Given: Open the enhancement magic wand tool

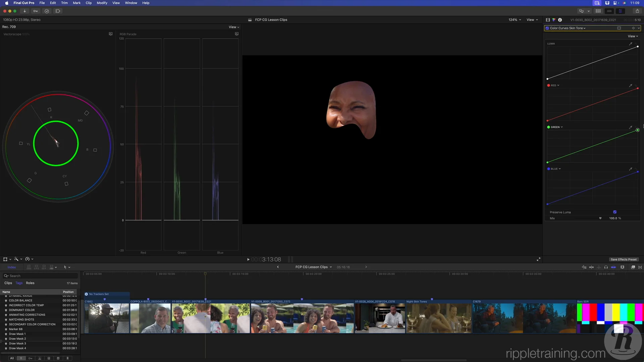Looking at the screenshot, I should (x=16, y=259).
